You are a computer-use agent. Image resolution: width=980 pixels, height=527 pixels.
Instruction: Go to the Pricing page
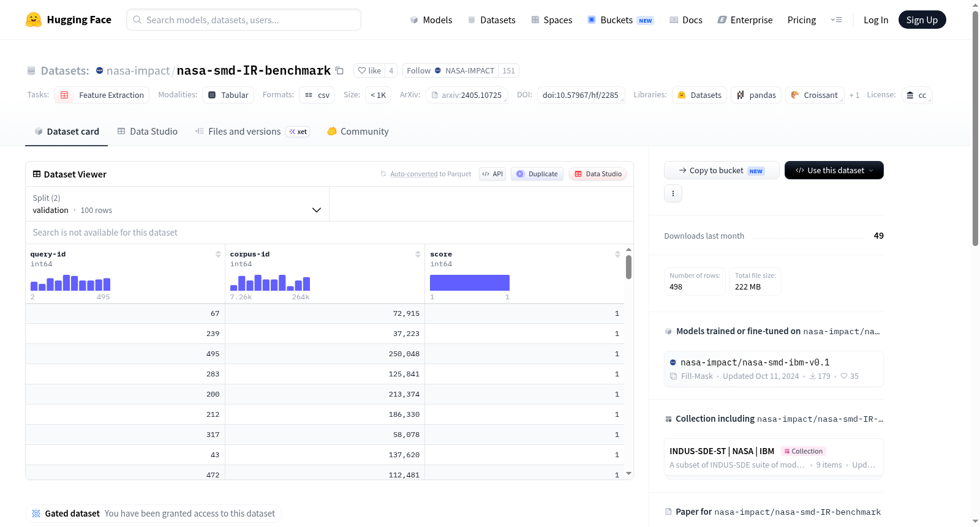coord(802,20)
